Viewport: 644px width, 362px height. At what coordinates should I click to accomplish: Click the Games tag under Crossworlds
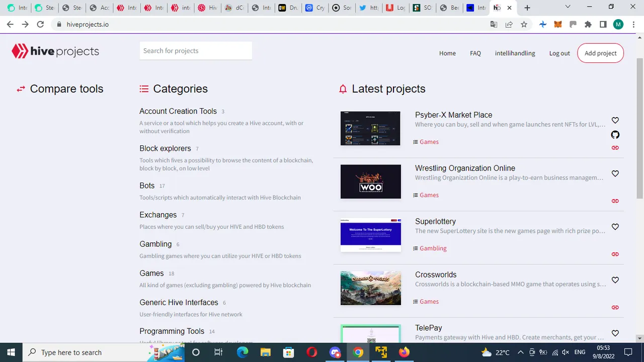[429, 302]
